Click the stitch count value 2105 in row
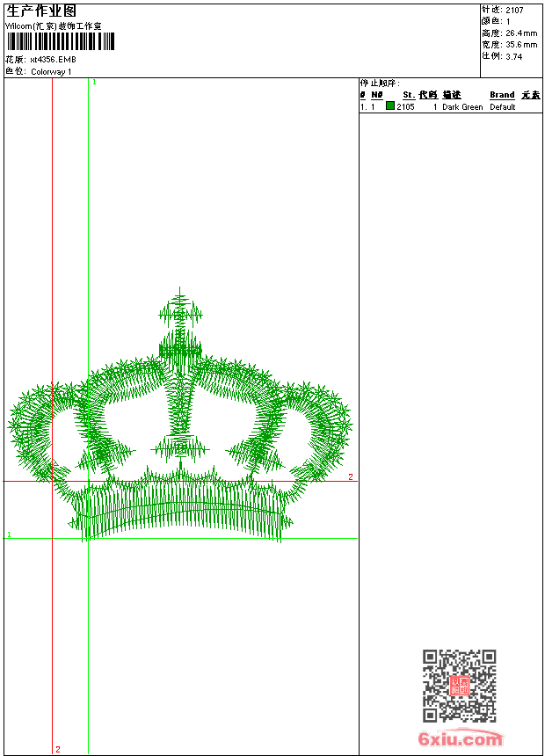The height and width of the screenshot is (756, 545). [405, 107]
